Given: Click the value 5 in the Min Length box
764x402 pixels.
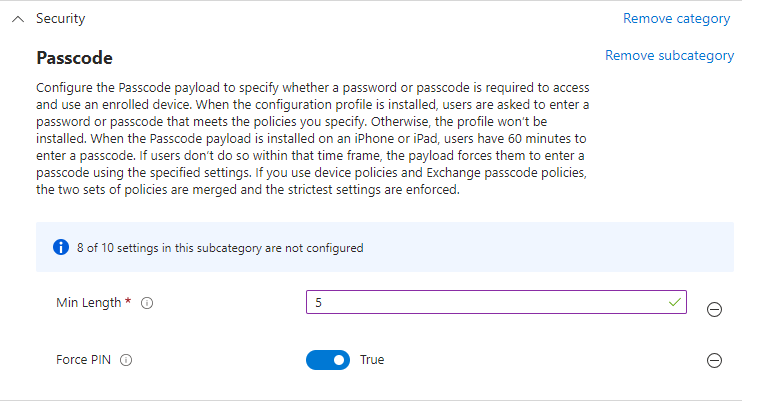Looking at the screenshot, I should [x=319, y=303].
